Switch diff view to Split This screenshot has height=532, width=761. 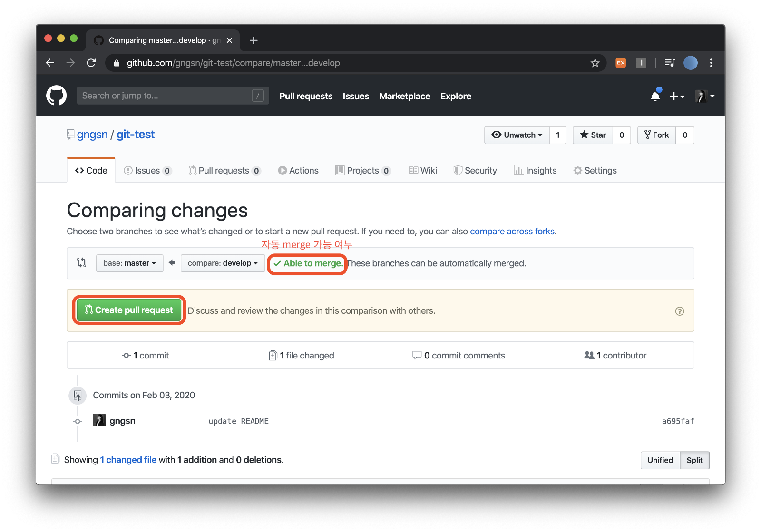tap(694, 460)
